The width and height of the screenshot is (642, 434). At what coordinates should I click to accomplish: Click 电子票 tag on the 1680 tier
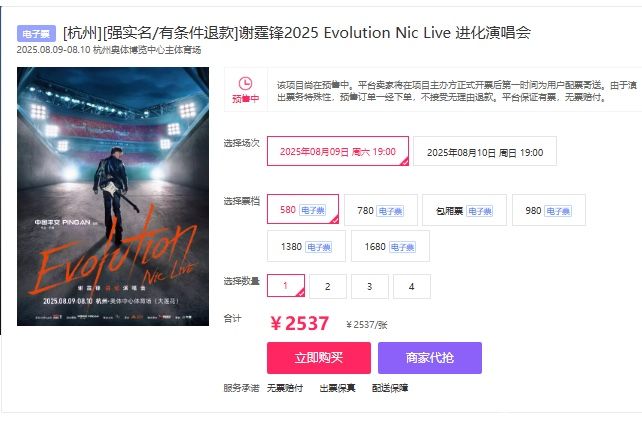(x=402, y=247)
